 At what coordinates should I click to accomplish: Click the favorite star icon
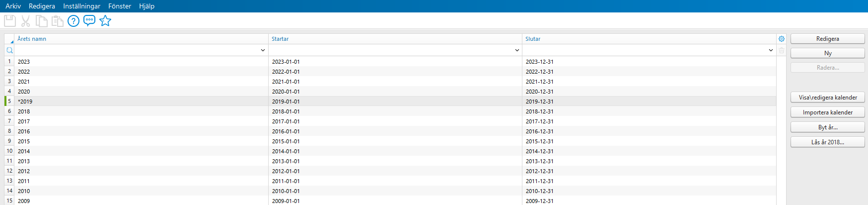tap(105, 21)
